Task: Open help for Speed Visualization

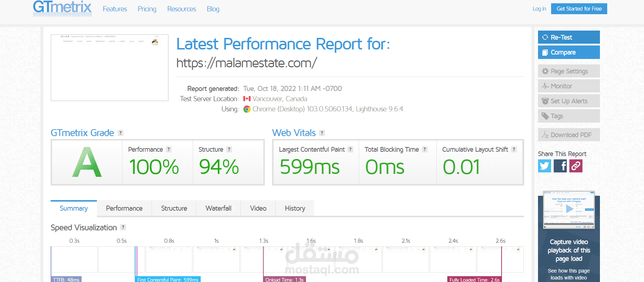Action: (123, 227)
